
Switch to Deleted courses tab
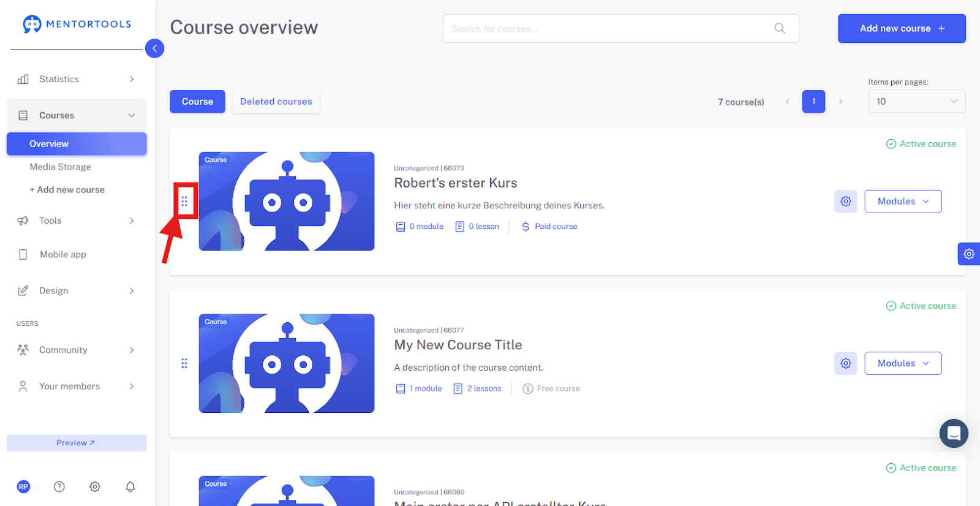click(276, 102)
